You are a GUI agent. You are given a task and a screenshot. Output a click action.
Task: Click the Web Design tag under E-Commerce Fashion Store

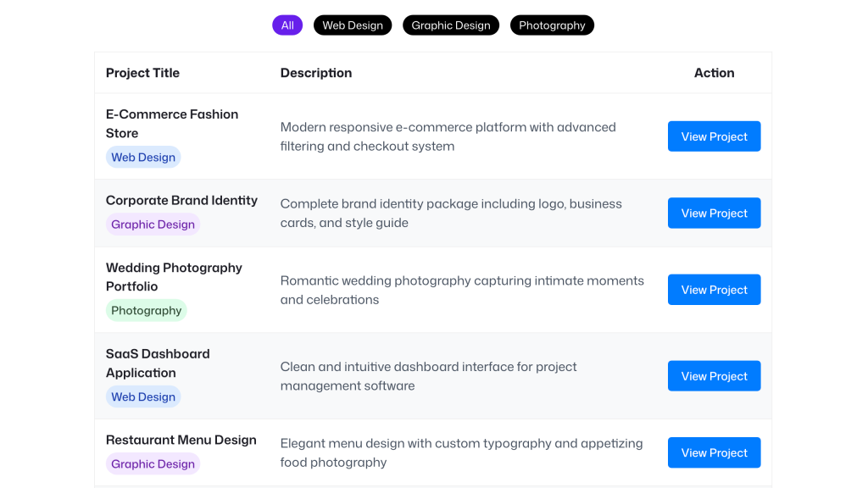tap(143, 157)
